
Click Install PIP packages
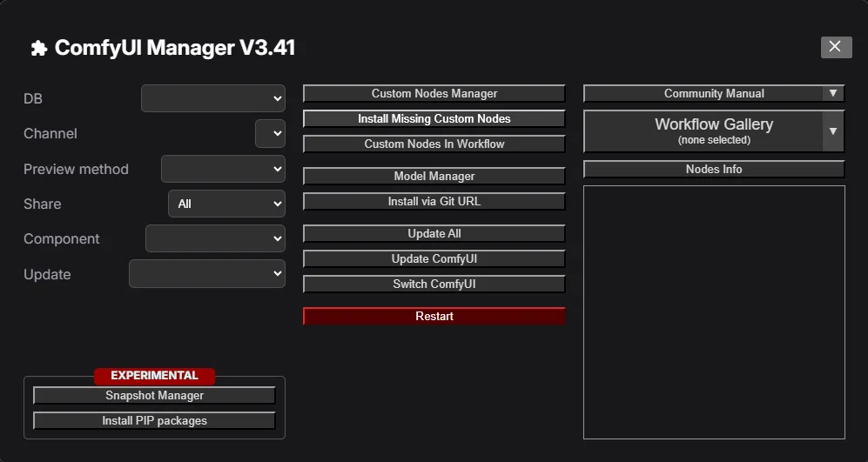[x=154, y=420]
